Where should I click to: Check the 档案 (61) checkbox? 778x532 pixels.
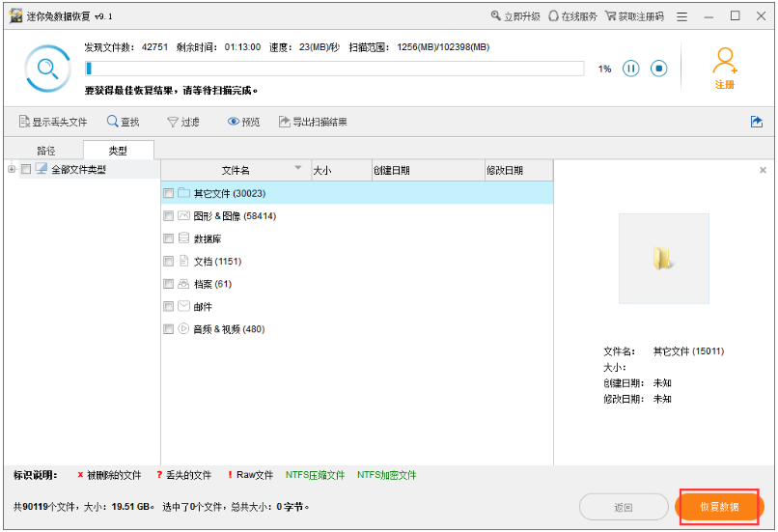169,284
